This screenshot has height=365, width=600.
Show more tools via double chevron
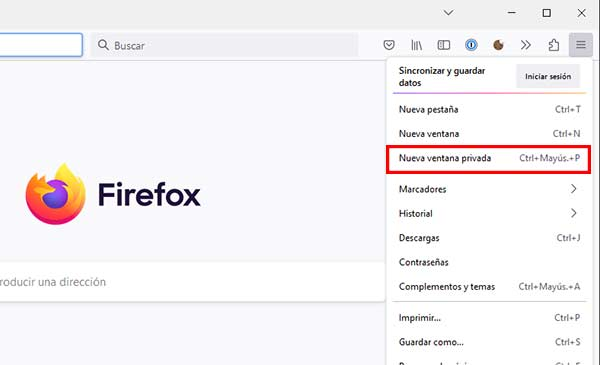coord(526,45)
